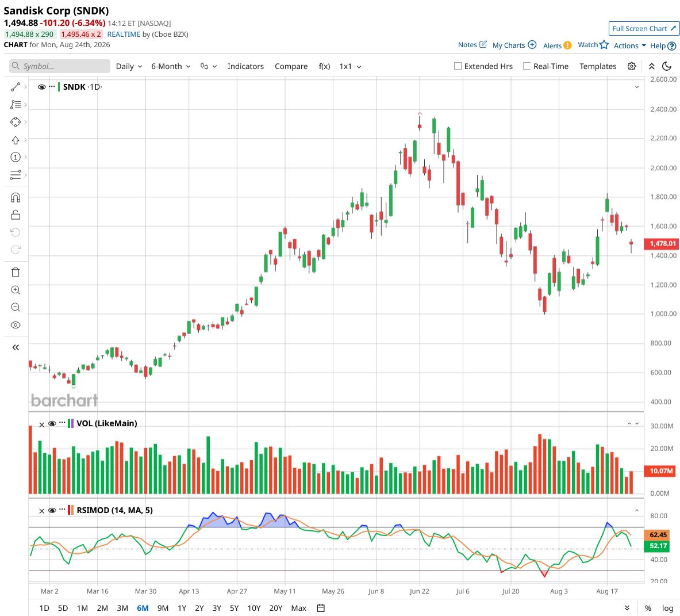This screenshot has height=616, width=680.
Task: Open the Notes editor
Action: coord(472,45)
